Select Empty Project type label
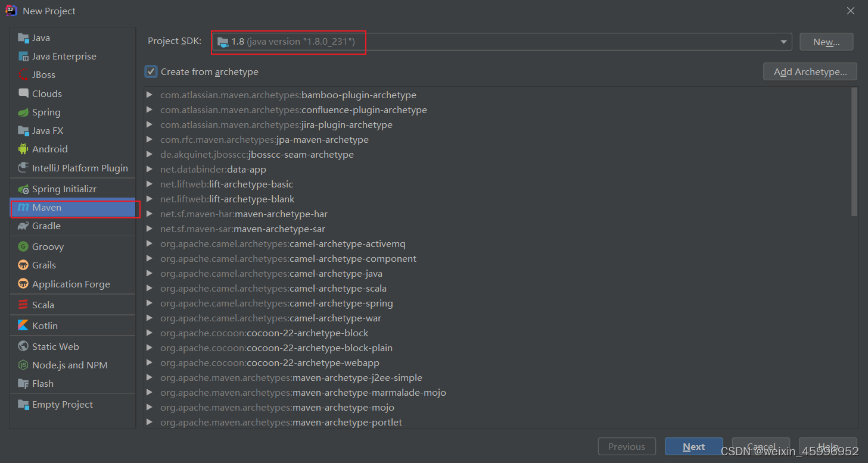868x463 pixels. (63, 404)
